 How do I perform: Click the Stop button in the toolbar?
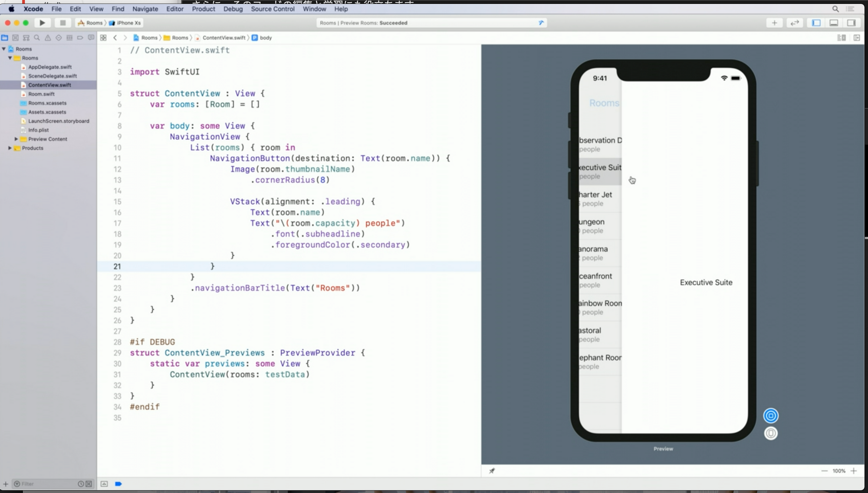62,23
